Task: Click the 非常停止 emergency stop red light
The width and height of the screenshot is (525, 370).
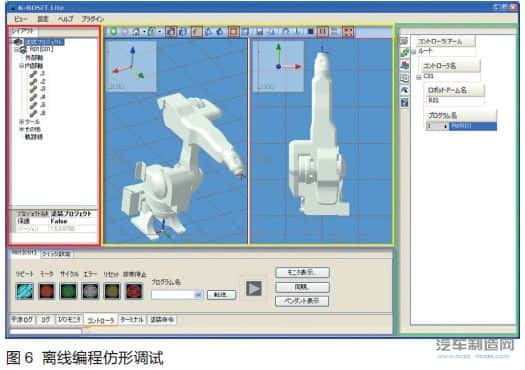Action: 134,291
